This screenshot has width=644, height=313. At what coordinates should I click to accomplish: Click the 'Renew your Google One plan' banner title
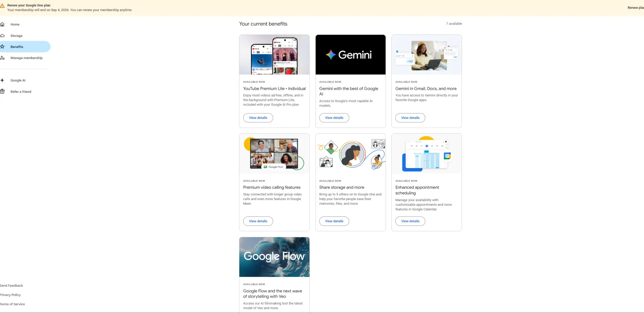click(29, 5)
